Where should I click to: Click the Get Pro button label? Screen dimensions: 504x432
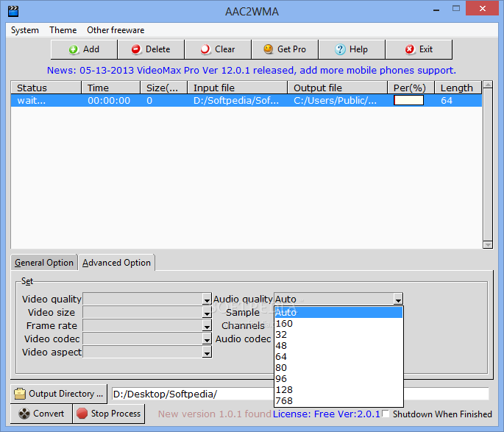[x=291, y=49]
